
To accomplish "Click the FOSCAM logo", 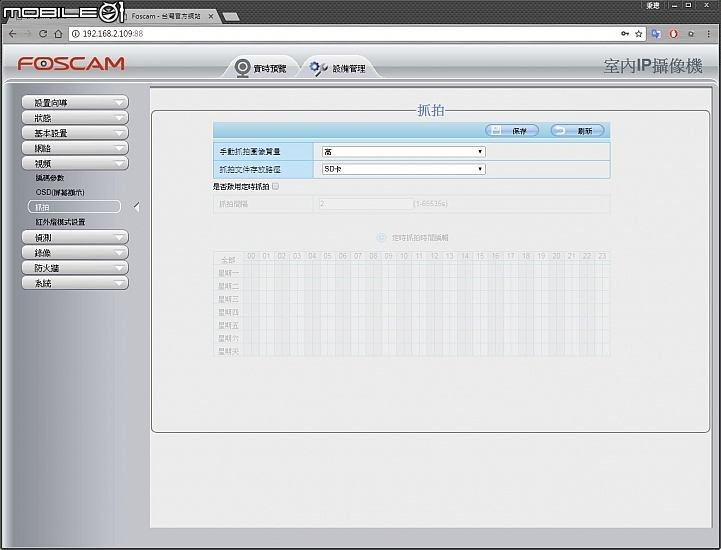I will (71, 63).
